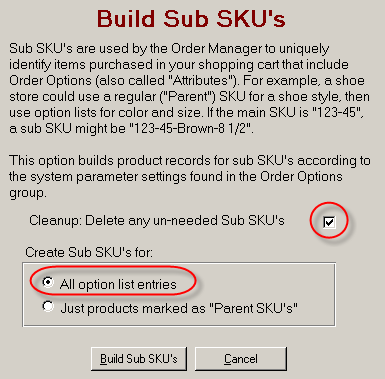Click the word "group." ending the second paragraph
Viewport: 385px width, 379px height.
(x=28, y=193)
